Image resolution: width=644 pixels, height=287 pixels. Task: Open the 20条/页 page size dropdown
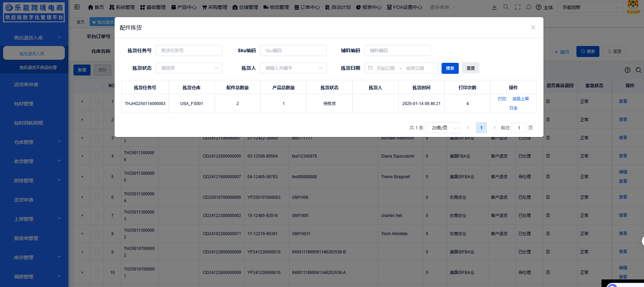442,128
